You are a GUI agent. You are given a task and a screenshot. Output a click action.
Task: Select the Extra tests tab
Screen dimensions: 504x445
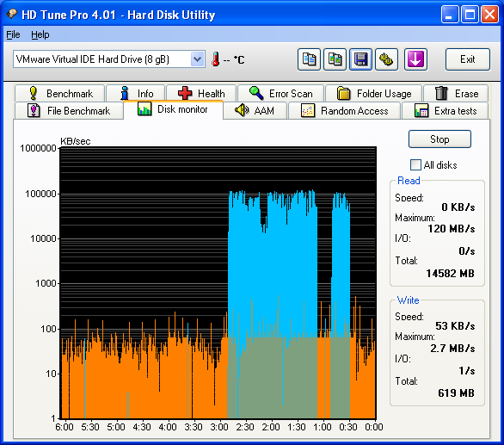446,111
